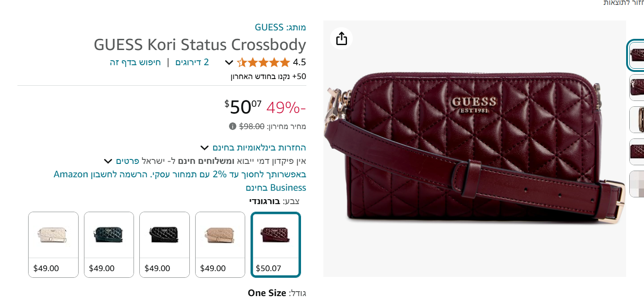Image resolution: width=644 pixels, height=301 pixels.
Task: Expand the rating breakdown chevron
Action: click(x=229, y=63)
